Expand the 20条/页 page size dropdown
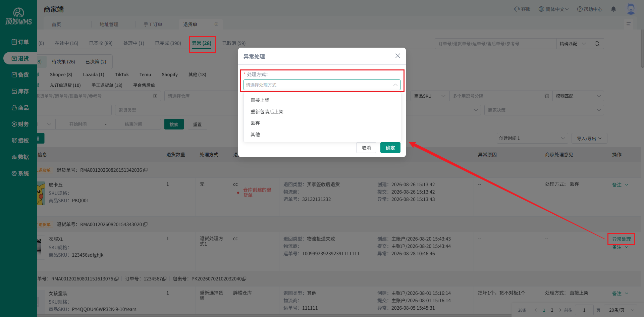Viewport: 644px width, 317px height. click(621, 310)
